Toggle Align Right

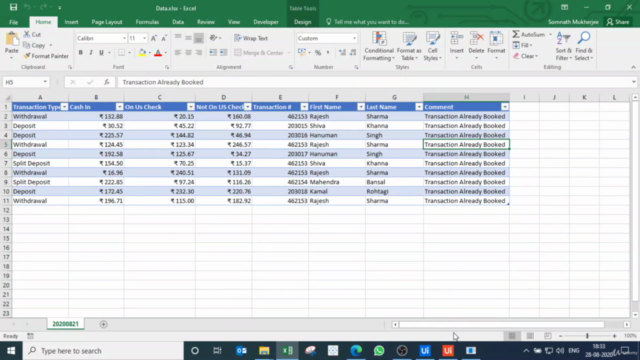click(x=199, y=52)
